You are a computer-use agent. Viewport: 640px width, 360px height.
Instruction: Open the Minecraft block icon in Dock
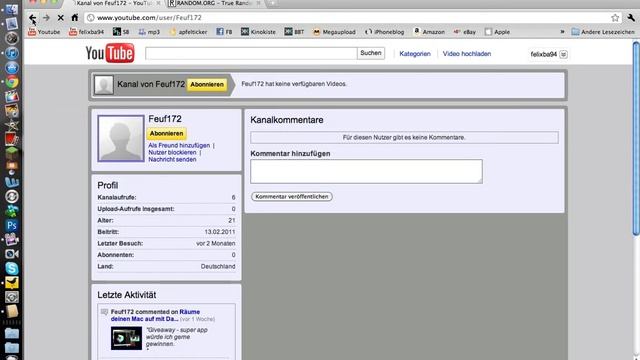[x=11, y=152]
